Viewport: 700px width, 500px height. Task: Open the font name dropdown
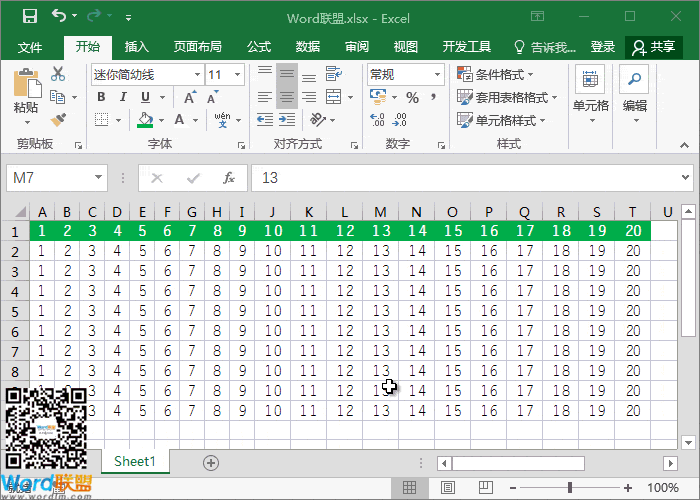tap(196, 75)
